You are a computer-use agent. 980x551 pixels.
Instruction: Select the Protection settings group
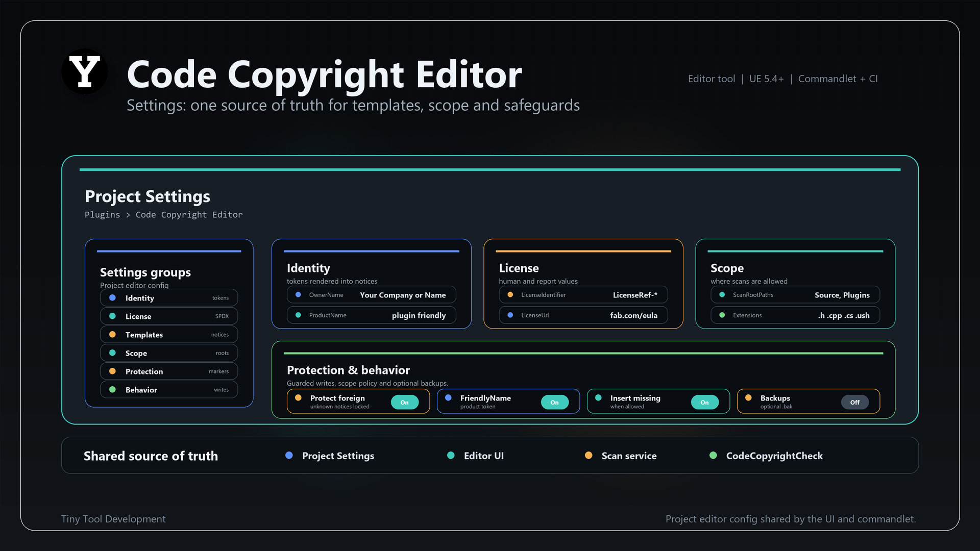coord(169,371)
